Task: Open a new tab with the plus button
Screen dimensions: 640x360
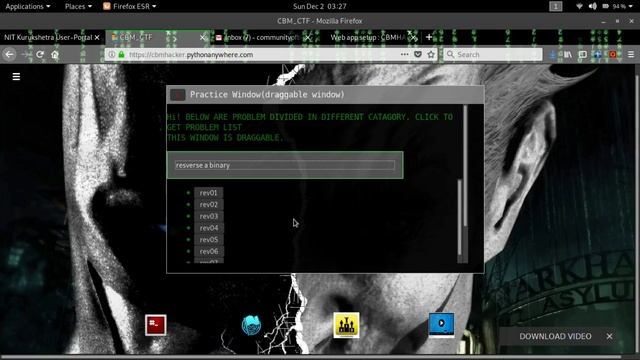Action: (x=429, y=37)
